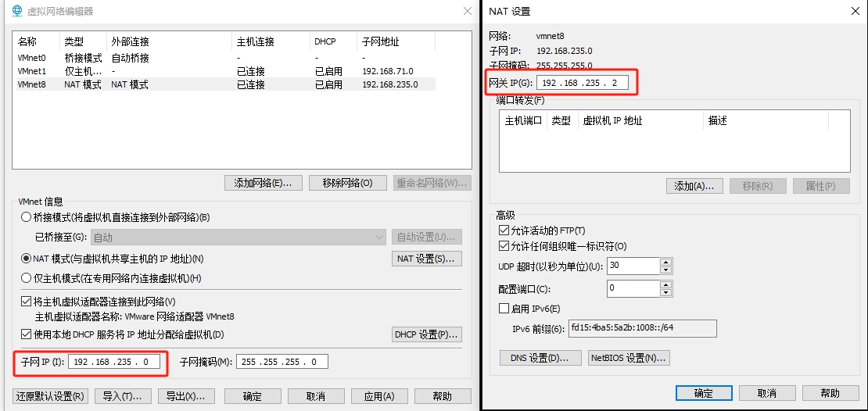Increase UDP 超时 value with up arrow
Screen dimensions: 868x411
pos(665,262)
